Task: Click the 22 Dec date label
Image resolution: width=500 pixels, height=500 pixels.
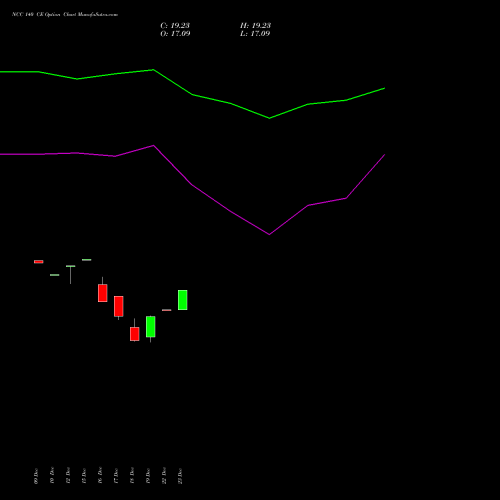Action: click(164, 476)
